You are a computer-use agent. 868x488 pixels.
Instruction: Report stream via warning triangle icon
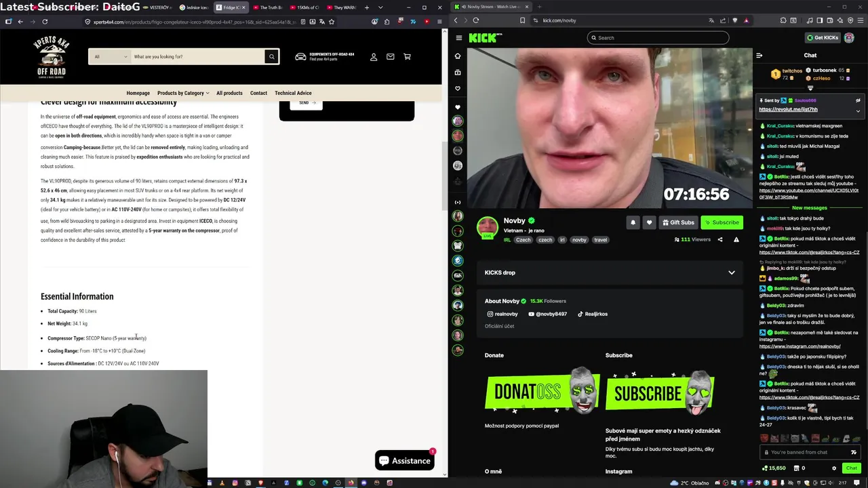coord(736,239)
